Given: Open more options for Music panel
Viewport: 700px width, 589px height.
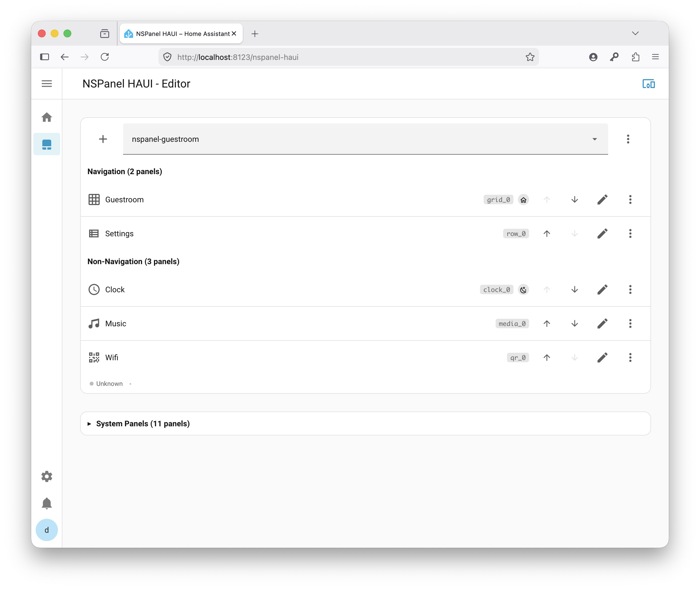Looking at the screenshot, I should click(630, 323).
